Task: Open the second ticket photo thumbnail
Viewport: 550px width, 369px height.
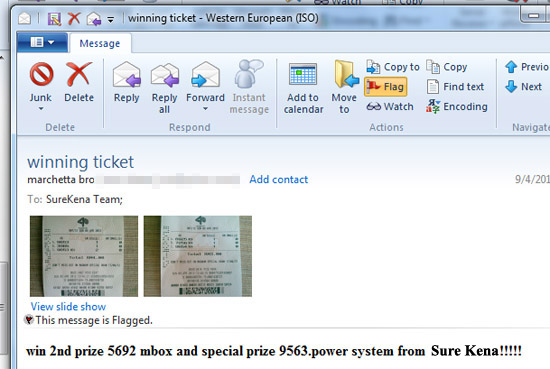Action: point(198,256)
